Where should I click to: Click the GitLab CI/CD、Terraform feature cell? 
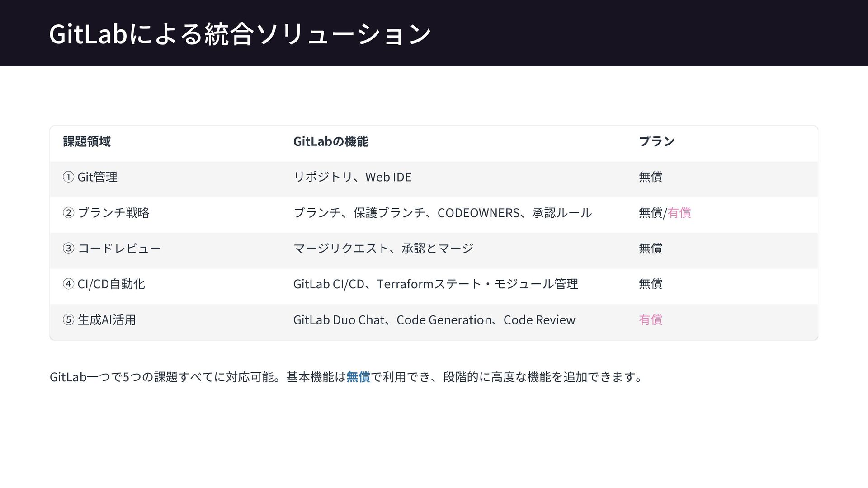[x=435, y=284]
